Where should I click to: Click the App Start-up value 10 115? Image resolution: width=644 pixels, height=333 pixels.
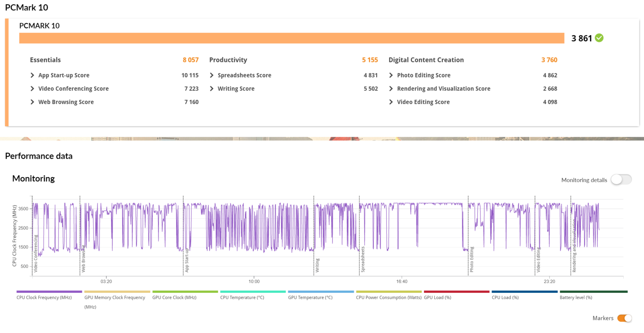coord(190,75)
